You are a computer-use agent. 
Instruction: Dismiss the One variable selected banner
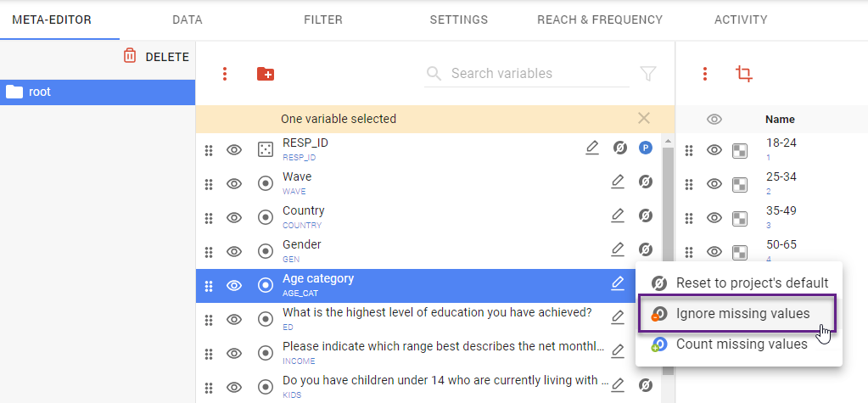click(x=644, y=119)
